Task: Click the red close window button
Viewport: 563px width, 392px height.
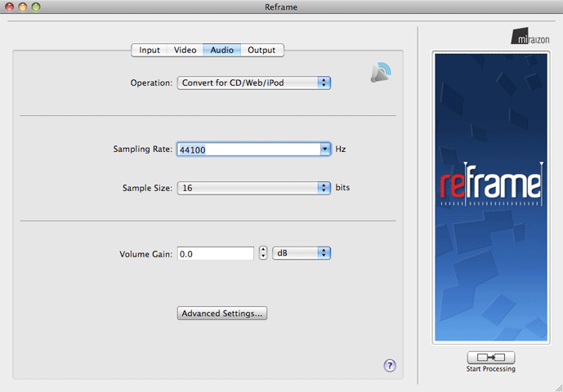Action: pyautogui.click(x=9, y=7)
